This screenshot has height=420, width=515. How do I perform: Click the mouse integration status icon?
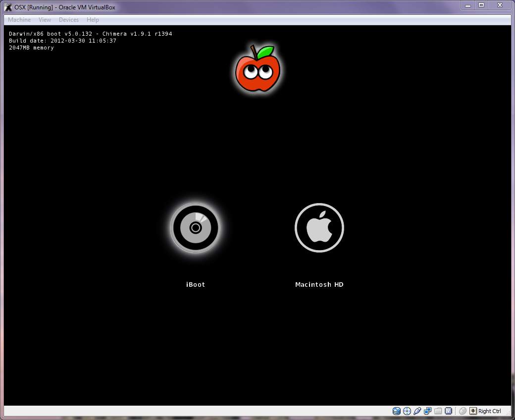pos(463,411)
